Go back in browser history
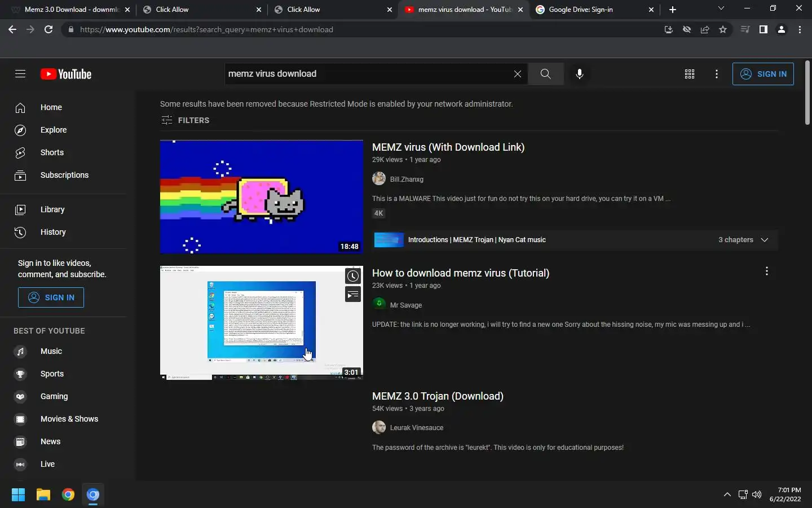812x508 pixels. pyautogui.click(x=12, y=29)
